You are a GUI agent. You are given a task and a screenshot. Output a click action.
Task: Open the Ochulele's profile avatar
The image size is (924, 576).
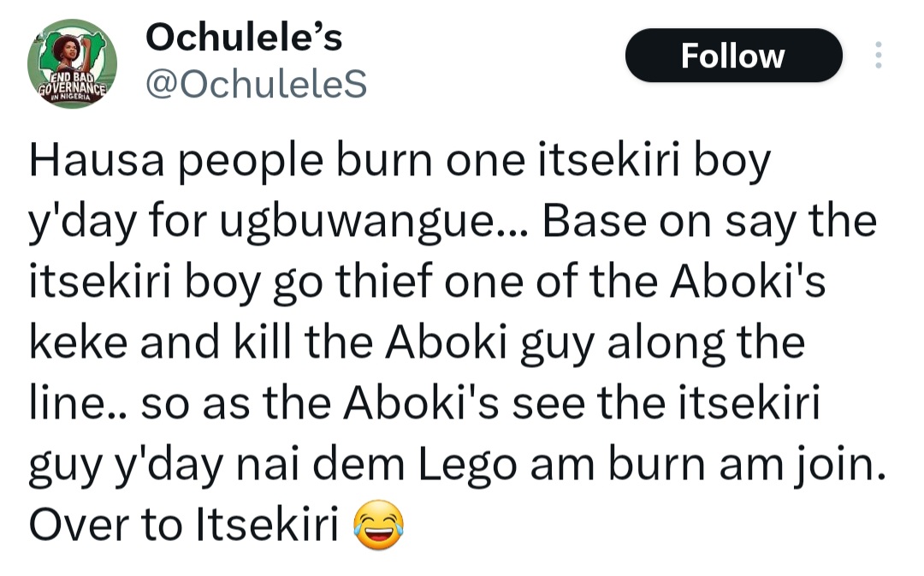click(72, 62)
